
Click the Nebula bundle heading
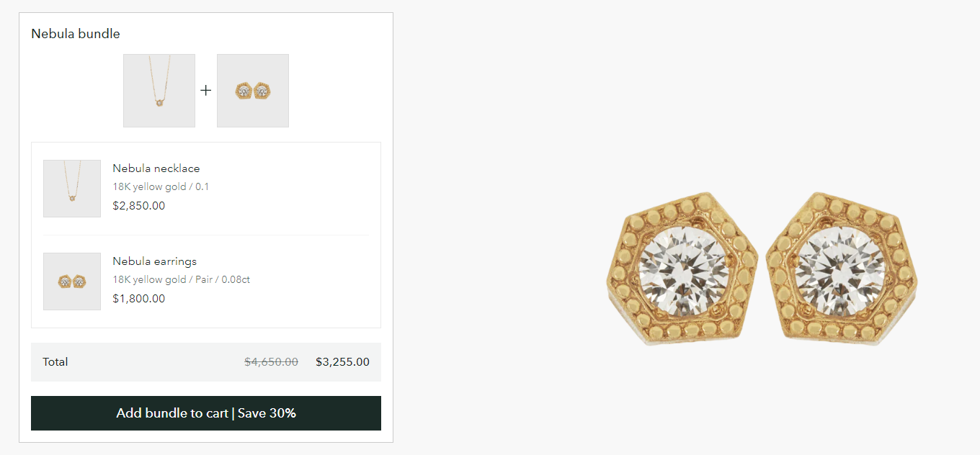76,34
